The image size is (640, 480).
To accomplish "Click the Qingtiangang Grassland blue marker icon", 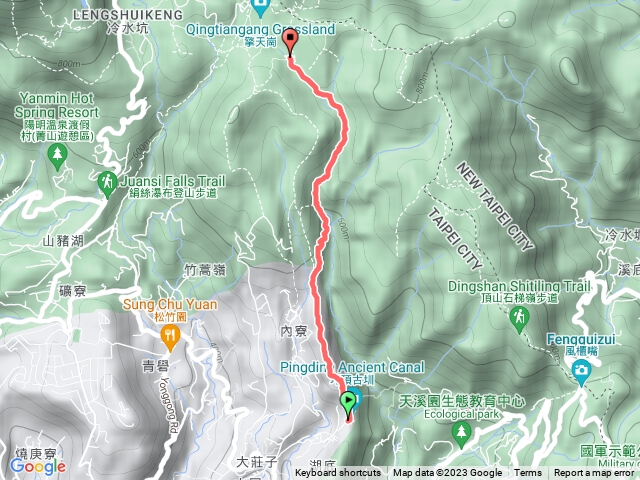I will tap(261, 8).
